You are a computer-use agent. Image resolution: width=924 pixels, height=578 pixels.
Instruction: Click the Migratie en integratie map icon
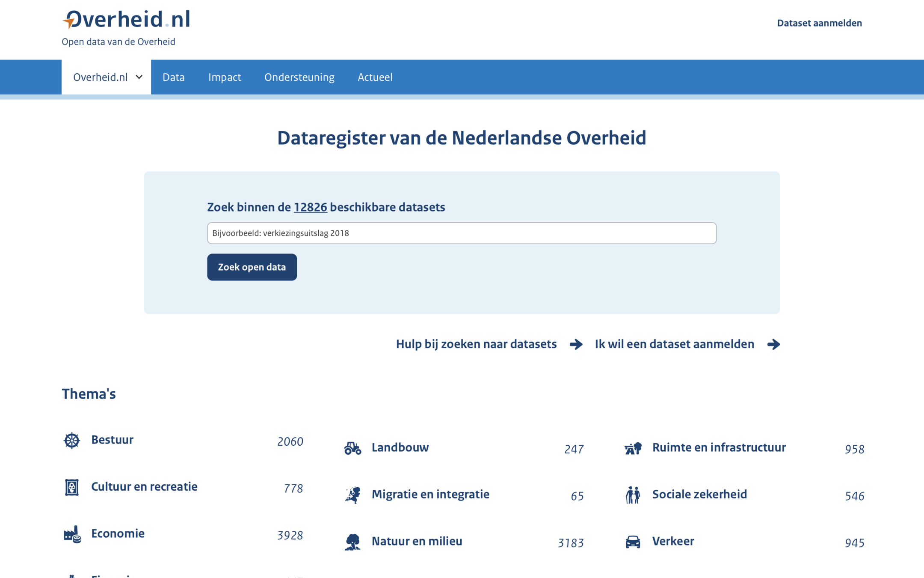352,495
